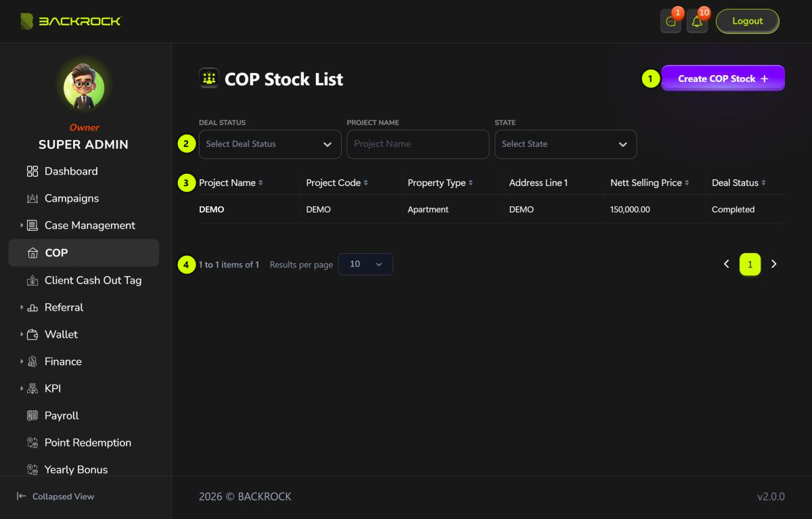Click the COP house icon

[x=32, y=253]
